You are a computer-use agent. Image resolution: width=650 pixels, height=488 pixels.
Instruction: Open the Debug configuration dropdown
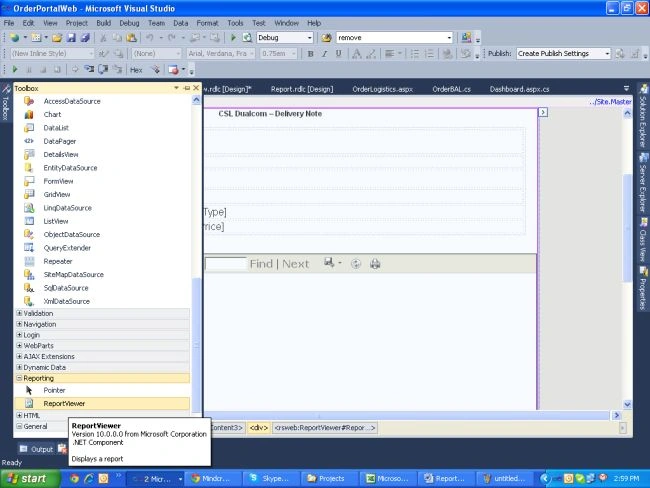[285, 38]
